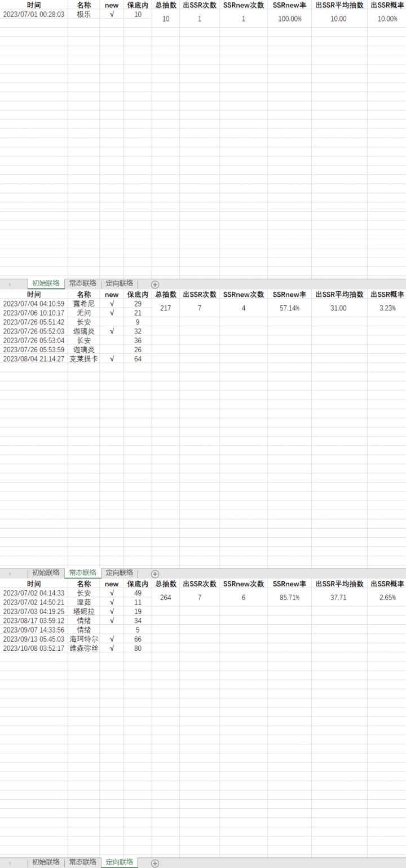Select the 长安 cell in the 05:53:04 row
The image size is (406, 868).
pos(83,340)
